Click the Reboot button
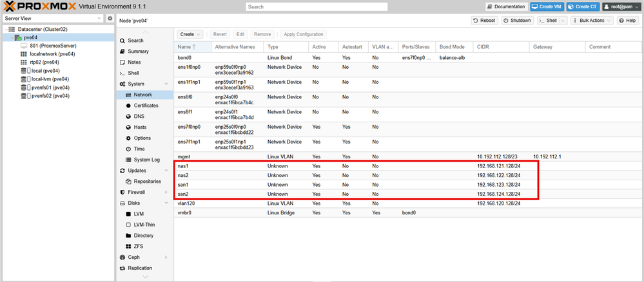The width and height of the screenshot is (644, 282). coord(484,21)
